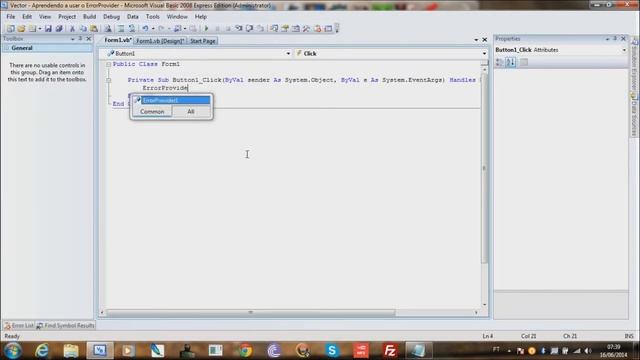Open the Properties object selector dropdown
The image size is (640, 360).
point(624,50)
